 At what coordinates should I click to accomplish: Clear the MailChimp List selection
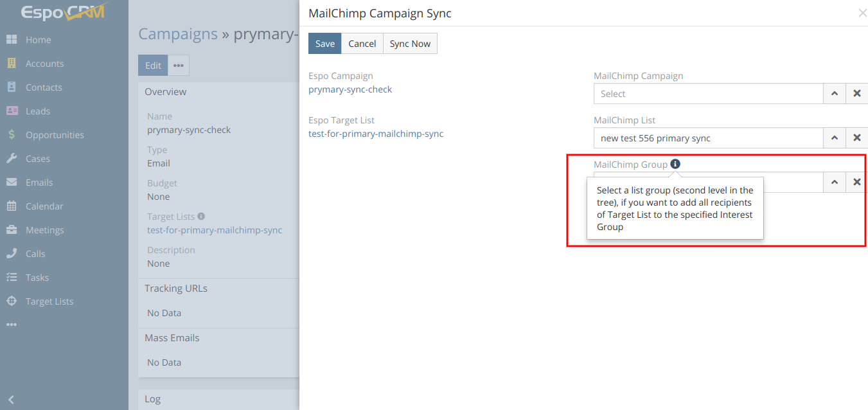[x=856, y=138]
